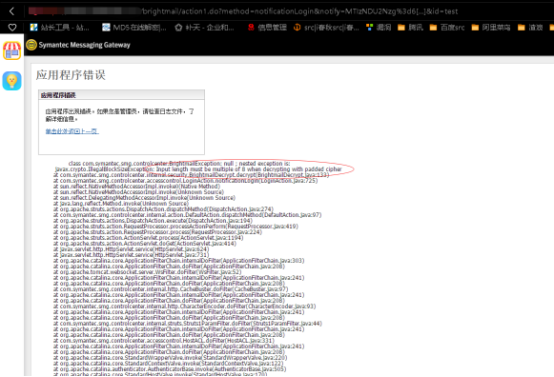Click the DefaultAction.dispatchMethod stack line

tap(187, 215)
